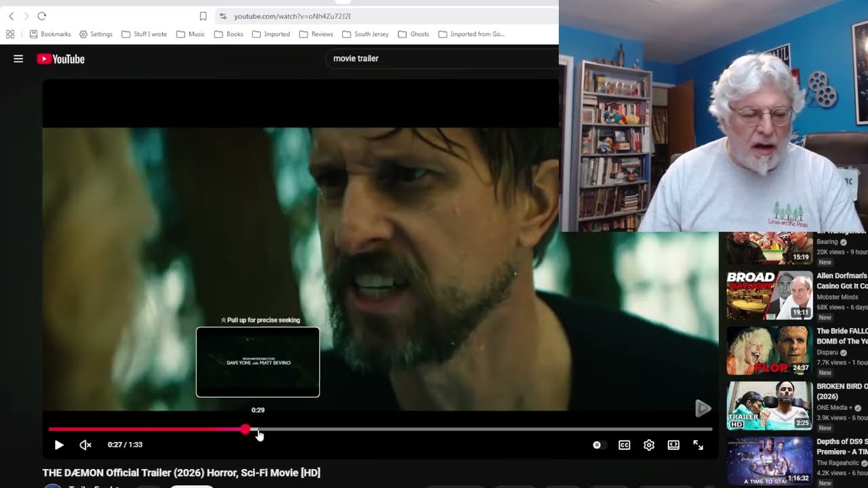
Task: Open the Reviews bookmark folder
Action: coord(316,34)
